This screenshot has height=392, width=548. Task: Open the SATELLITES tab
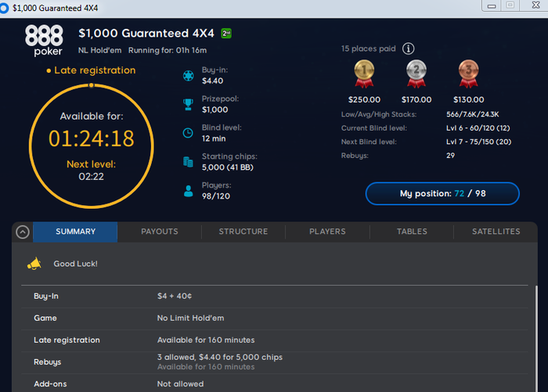point(496,232)
